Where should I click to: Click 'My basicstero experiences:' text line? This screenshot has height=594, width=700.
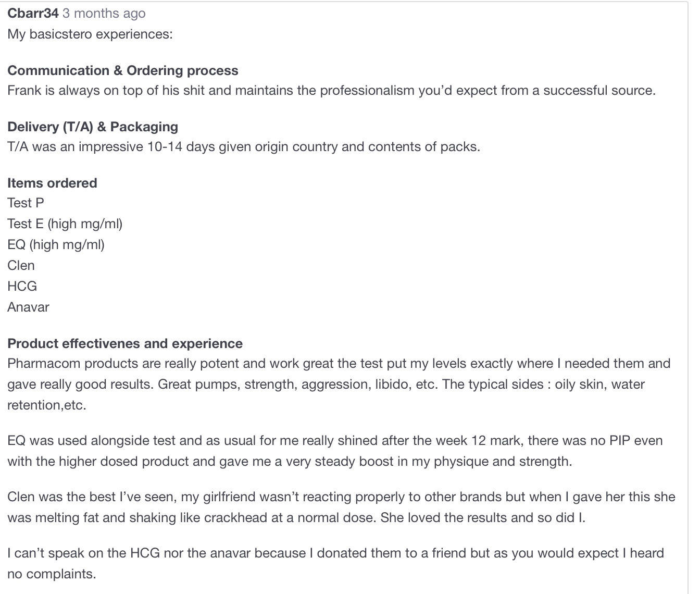coord(90,34)
